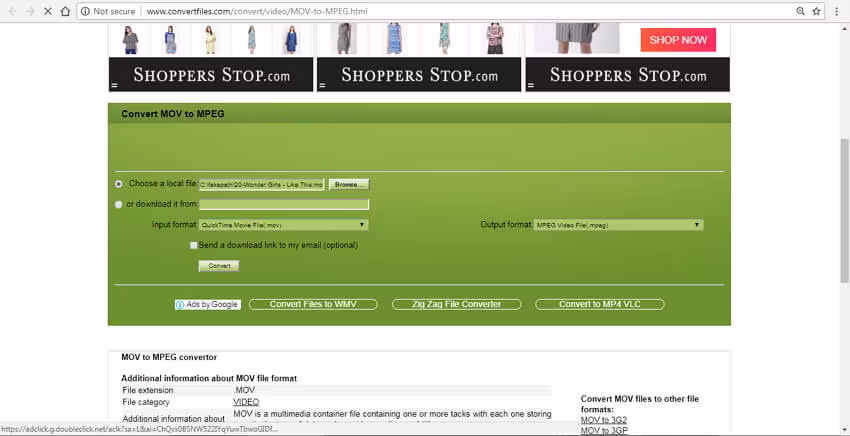This screenshot has width=850, height=436.
Task: Click the browser back arrow
Action: [x=13, y=11]
